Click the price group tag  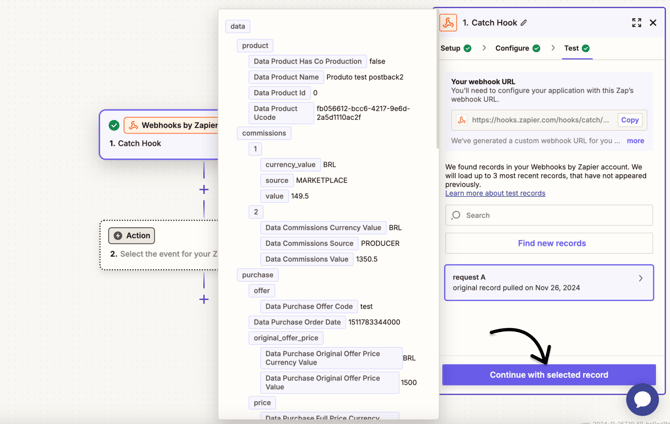pos(262,403)
